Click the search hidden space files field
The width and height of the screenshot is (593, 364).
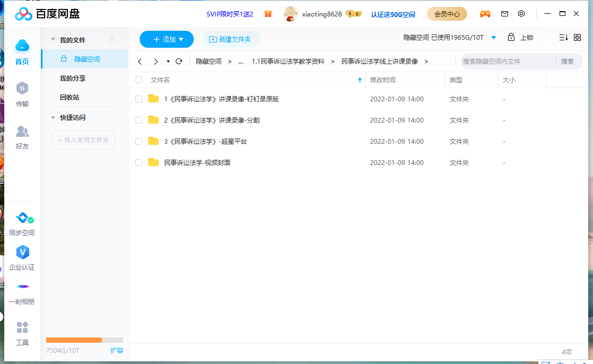507,62
